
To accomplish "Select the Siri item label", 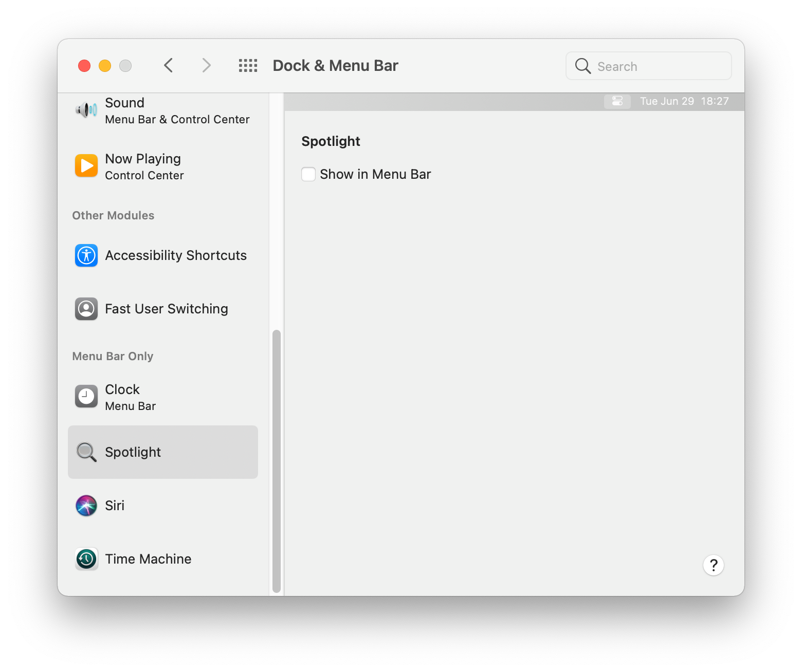I will pyautogui.click(x=115, y=506).
